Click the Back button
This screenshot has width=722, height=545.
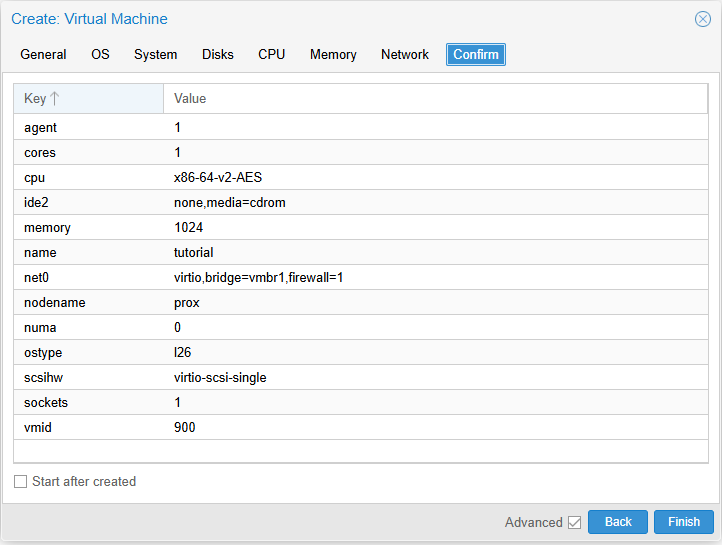(x=618, y=522)
